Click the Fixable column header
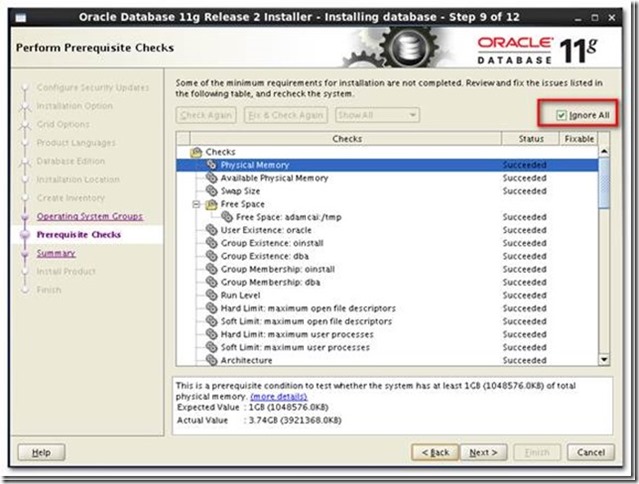639x484 pixels. tap(579, 139)
